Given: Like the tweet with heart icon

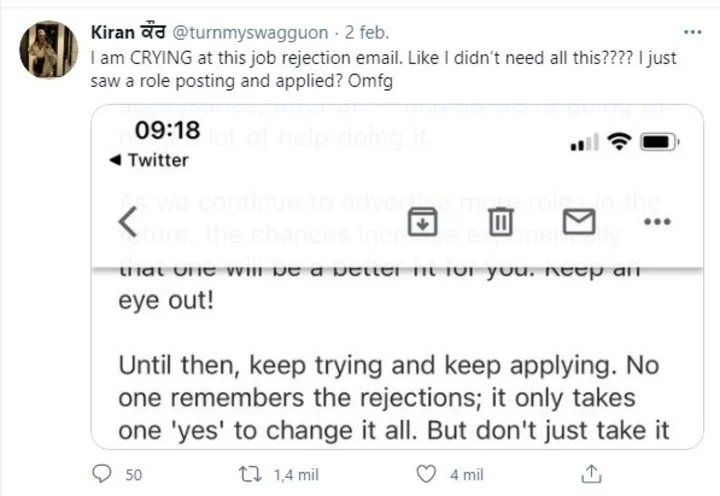Looking at the screenshot, I should tap(426, 473).
